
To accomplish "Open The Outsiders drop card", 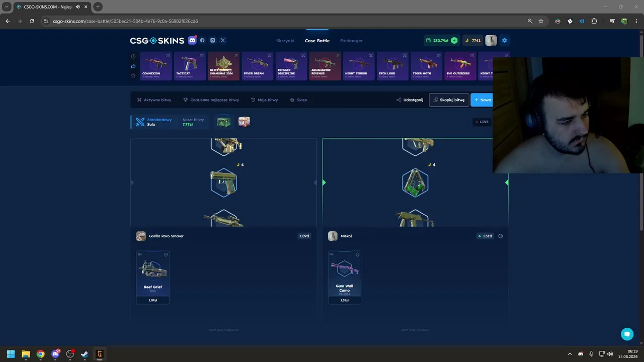I will tap(460, 66).
